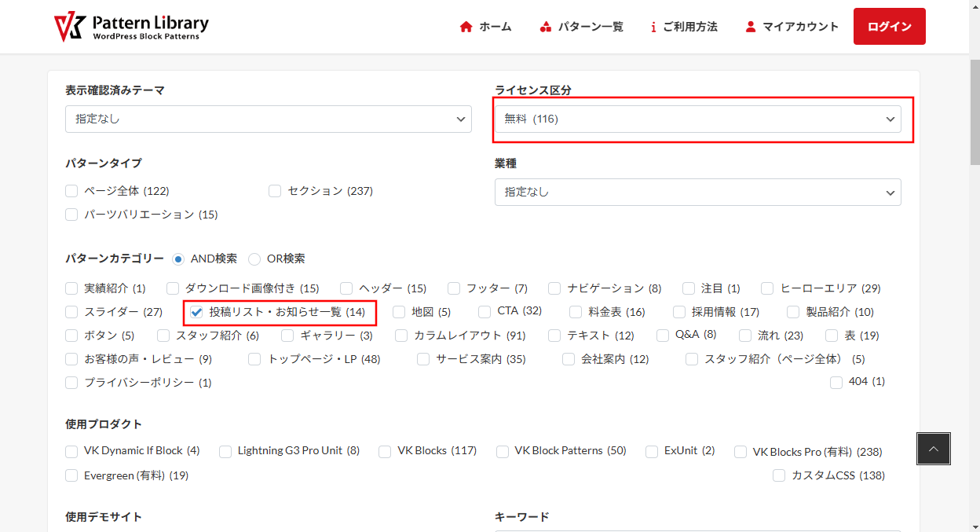Image resolution: width=980 pixels, height=532 pixels.
Task: Select the OR検索 radio button
Action: click(255, 259)
